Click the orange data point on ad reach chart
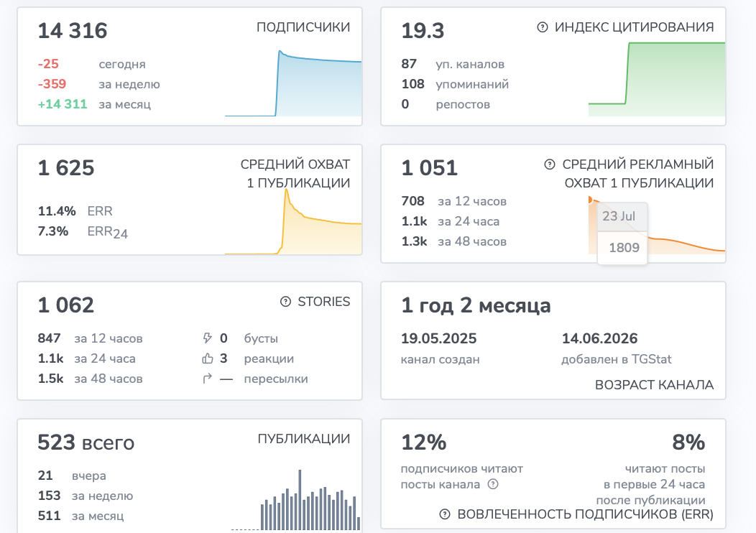 point(590,200)
